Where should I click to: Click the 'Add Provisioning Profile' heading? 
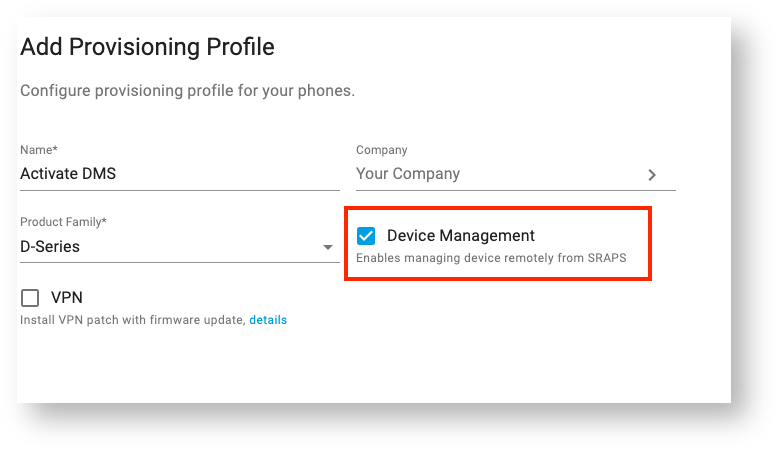click(147, 47)
